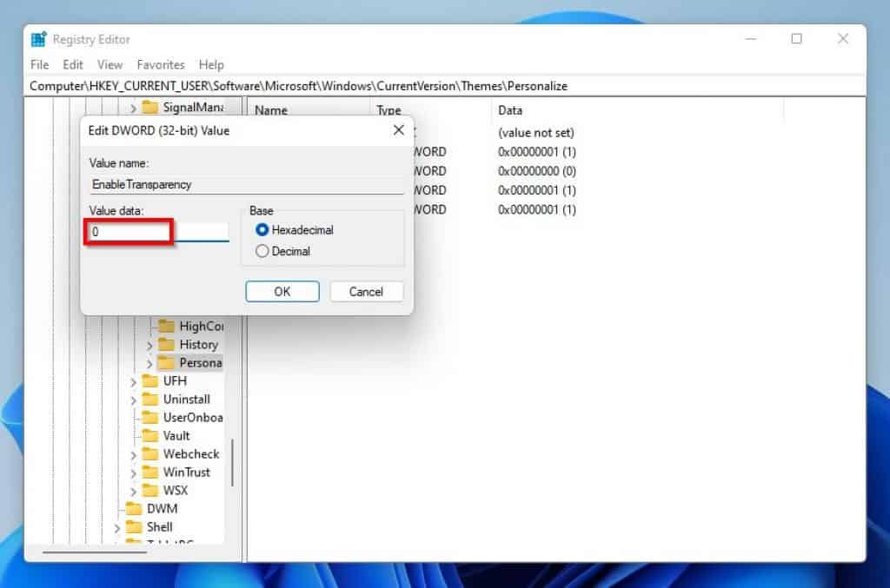Minimize the Registry Editor window
The width and height of the screenshot is (890, 588).
[751, 38]
